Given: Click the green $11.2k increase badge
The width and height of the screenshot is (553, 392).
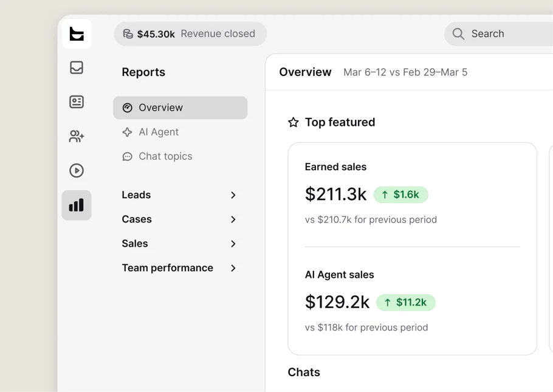Looking at the screenshot, I should [x=405, y=303].
